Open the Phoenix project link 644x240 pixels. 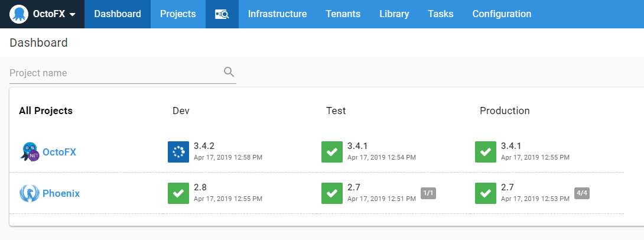click(61, 193)
